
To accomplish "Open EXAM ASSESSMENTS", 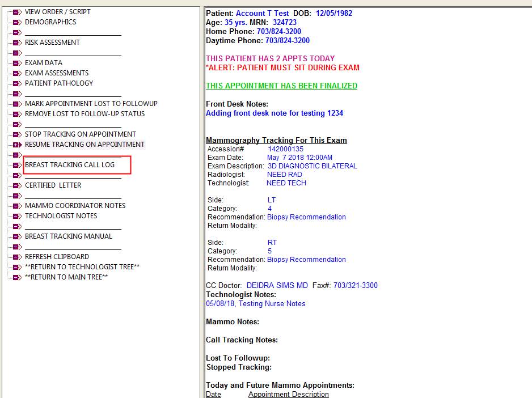I will tap(57, 73).
